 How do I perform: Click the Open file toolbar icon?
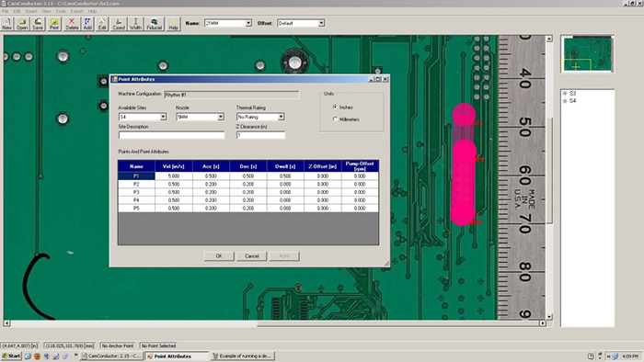pos(22,24)
